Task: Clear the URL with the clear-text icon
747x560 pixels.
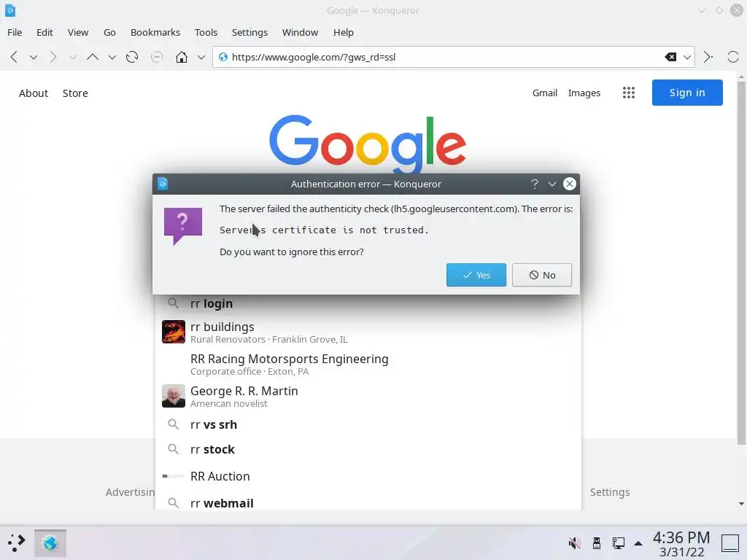Action: (x=670, y=57)
